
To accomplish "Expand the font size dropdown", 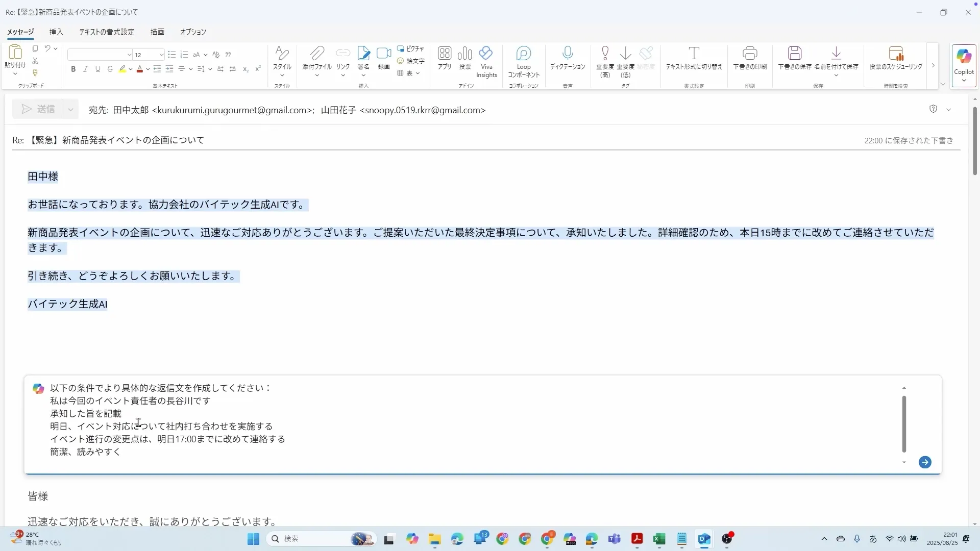I will (161, 55).
